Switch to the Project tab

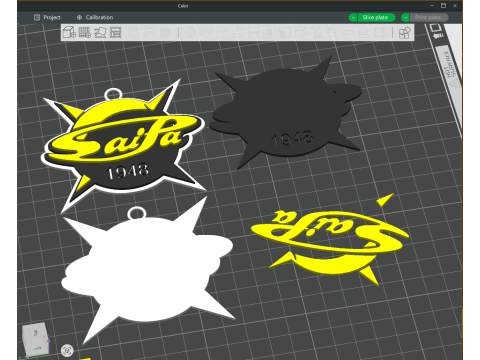tap(47, 17)
